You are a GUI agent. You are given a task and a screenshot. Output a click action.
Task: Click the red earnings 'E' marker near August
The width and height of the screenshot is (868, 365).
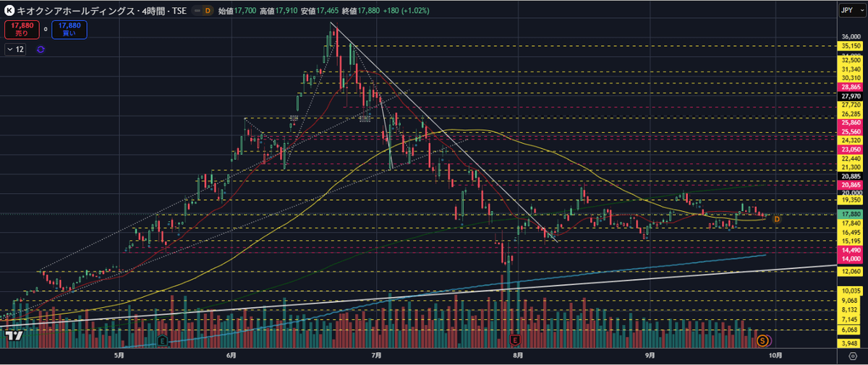click(516, 340)
